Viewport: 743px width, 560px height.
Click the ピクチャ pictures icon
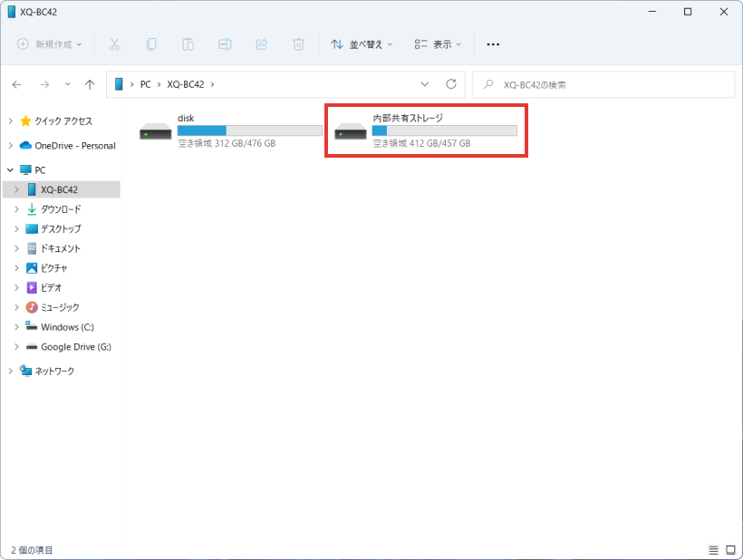pos(32,268)
